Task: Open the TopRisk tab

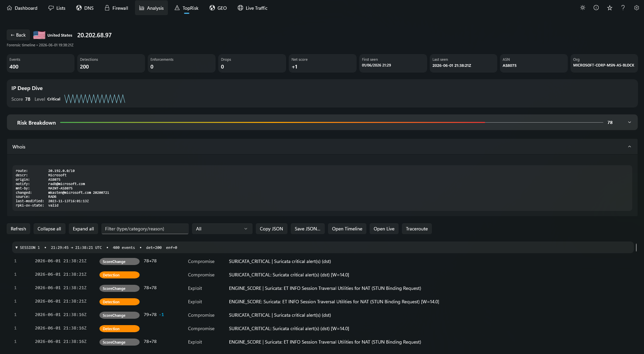Action: 186,8
